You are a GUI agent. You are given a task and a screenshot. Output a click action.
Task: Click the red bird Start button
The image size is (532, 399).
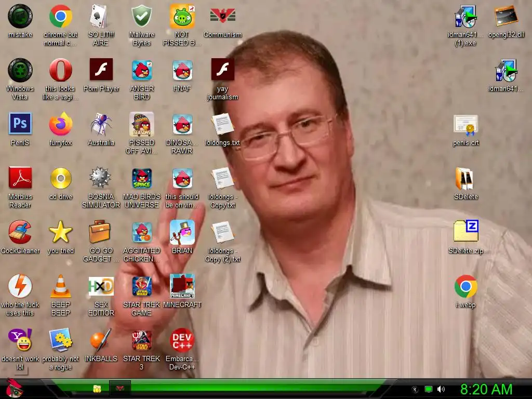click(x=14, y=389)
